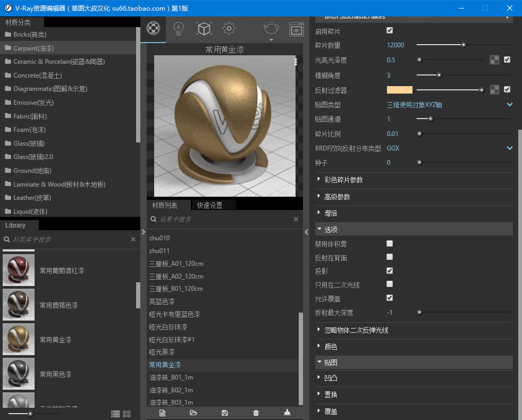Select 亮蓝色漆 material
Image resolution: width=522 pixels, height=420 pixels.
222,301
